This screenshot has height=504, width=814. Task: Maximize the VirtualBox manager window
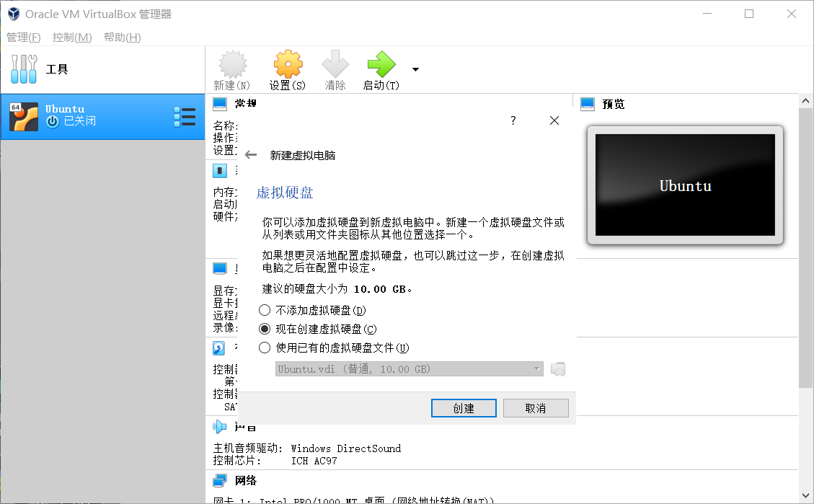tap(749, 14)
